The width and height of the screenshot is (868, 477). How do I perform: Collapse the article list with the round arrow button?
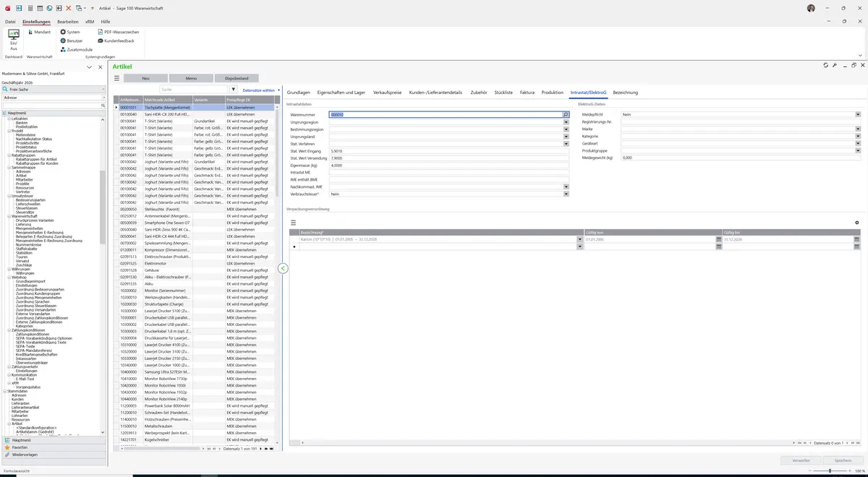(x=283, y=268)
